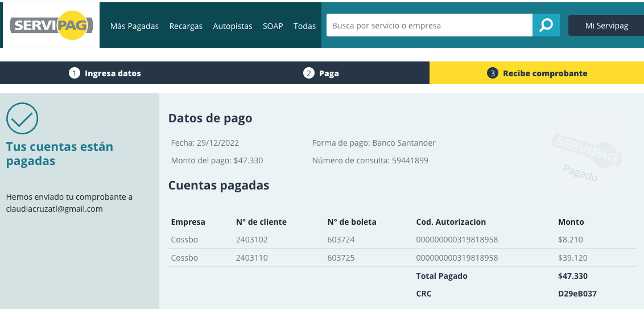The height and width of the screenshot is (309, 644).
Task: Click the CRC label
Action: [424, 294]
